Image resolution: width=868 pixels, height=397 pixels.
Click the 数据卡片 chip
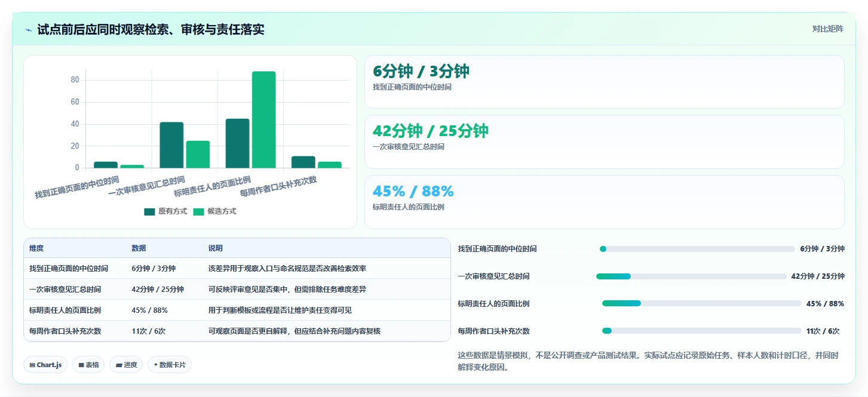(170, 365)
